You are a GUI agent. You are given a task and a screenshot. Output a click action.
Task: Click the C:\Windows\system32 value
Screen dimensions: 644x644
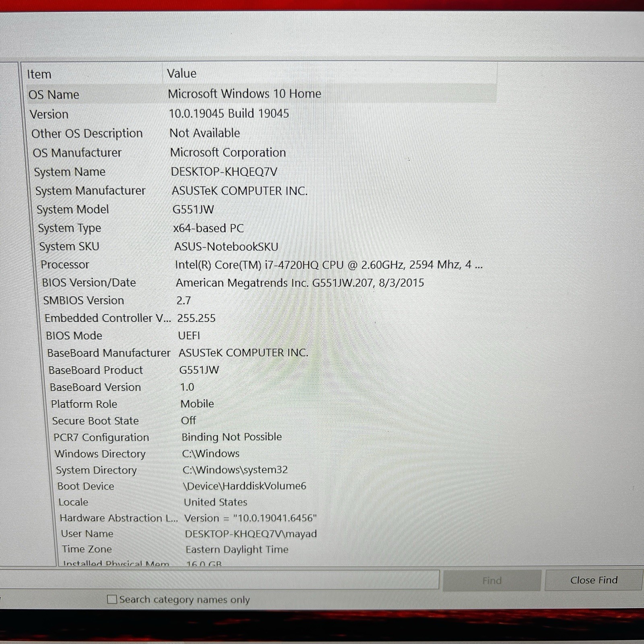pos(235,470)
